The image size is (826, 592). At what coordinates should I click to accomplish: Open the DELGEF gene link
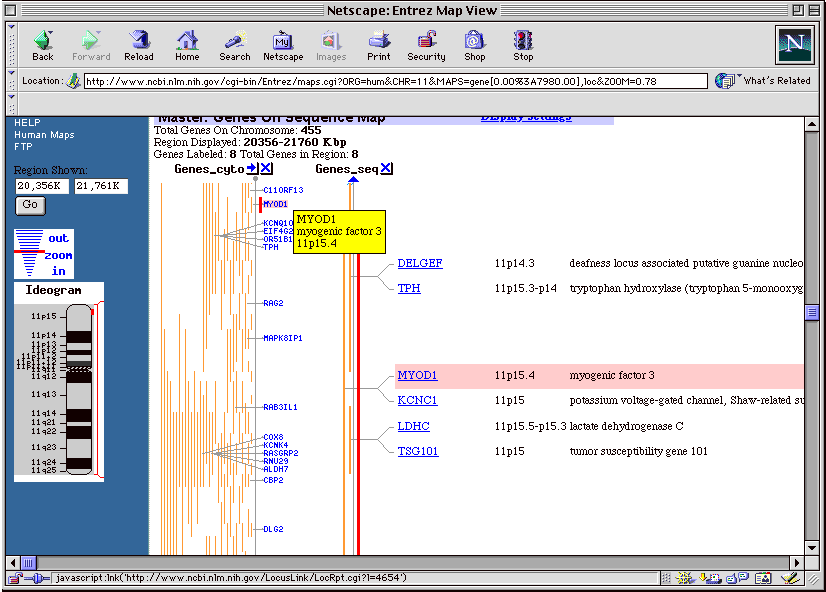[420, 263]
